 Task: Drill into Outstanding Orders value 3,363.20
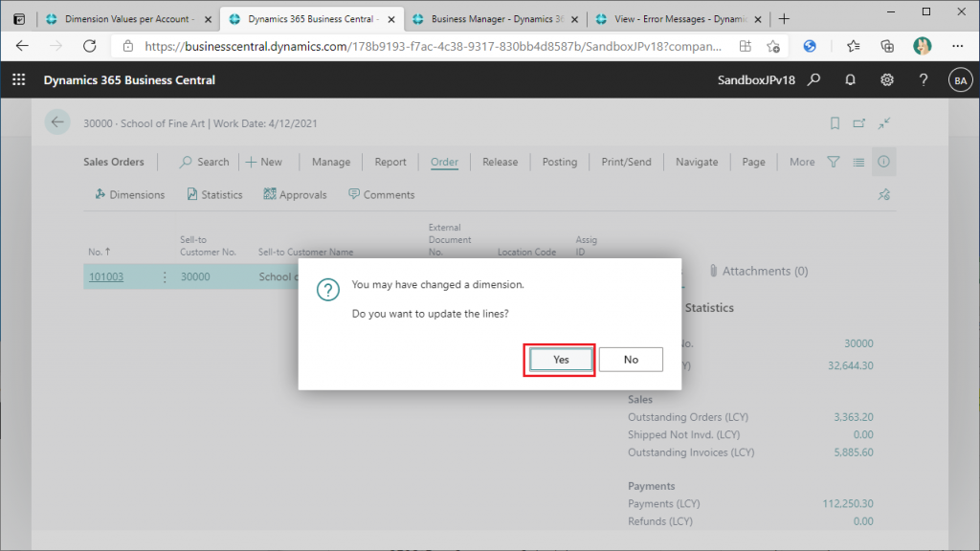pos(853,417)
